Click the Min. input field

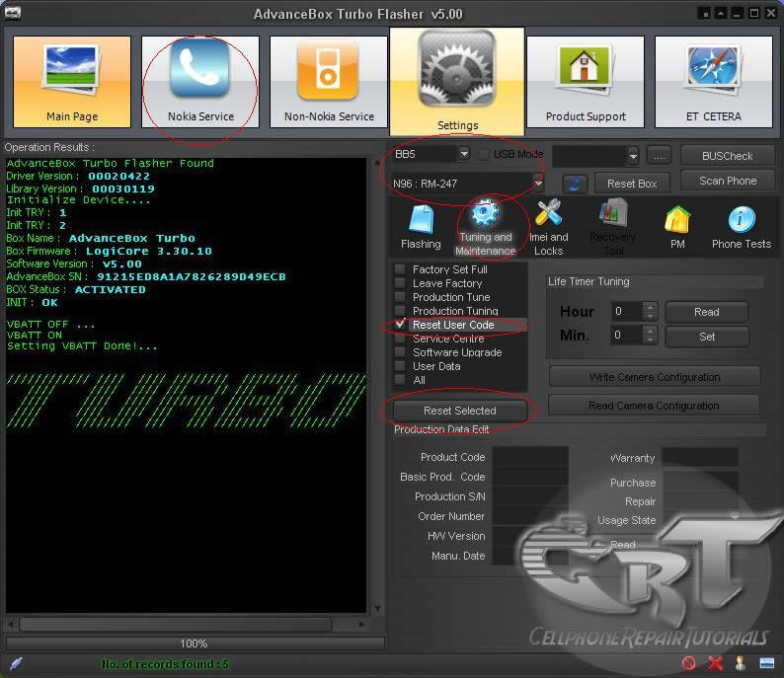628,335
